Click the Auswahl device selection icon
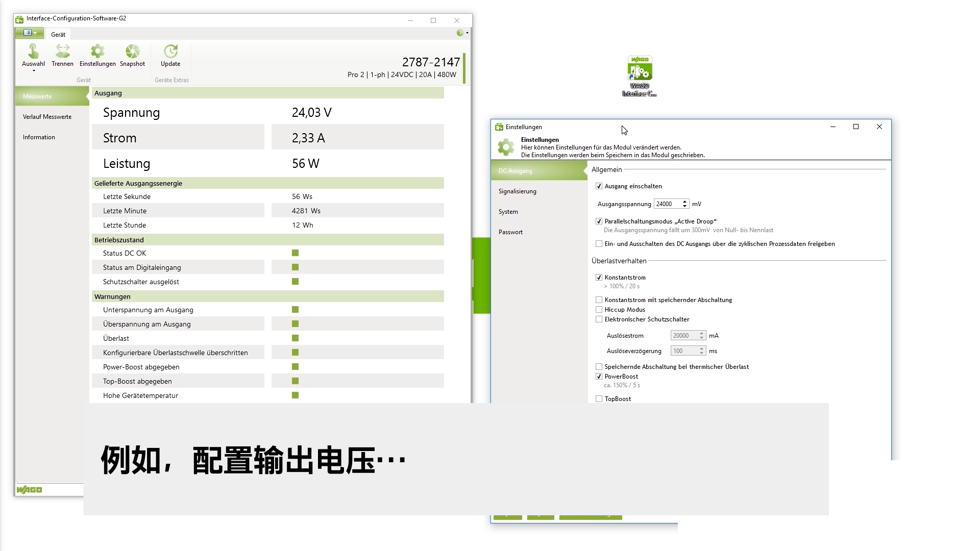The width and height of the screenshot is (980, 551). (x=33, y=52)
